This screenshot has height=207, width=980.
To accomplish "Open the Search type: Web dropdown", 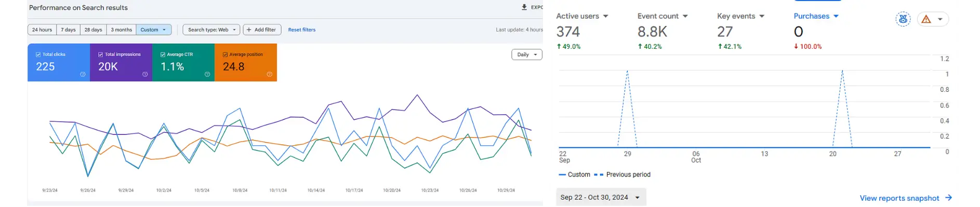I will (x=211, y=30).
